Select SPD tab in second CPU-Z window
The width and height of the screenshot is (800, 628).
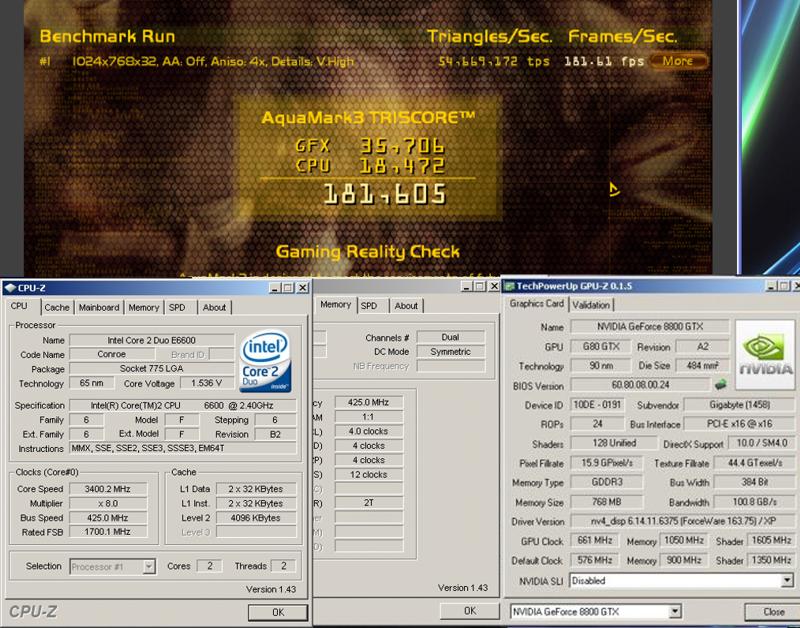click(x=369, y=306)
